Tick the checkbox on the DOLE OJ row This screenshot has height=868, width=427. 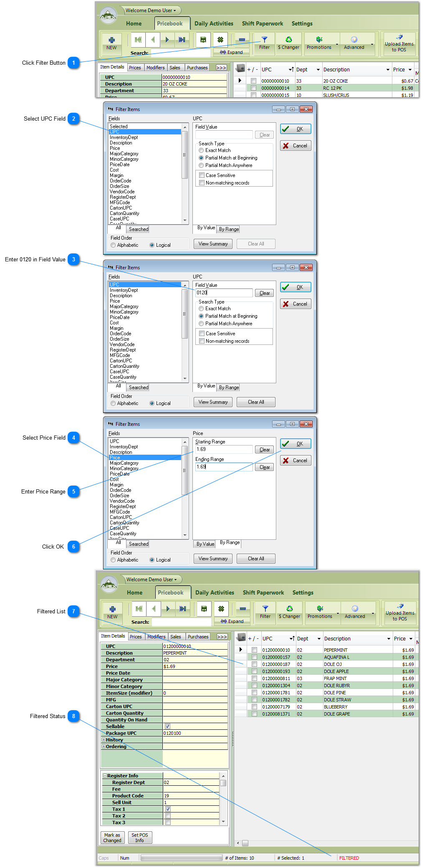[254, 664]
